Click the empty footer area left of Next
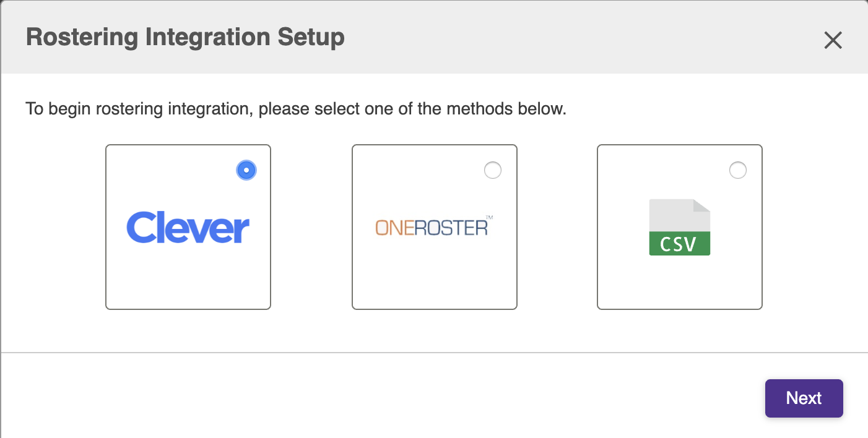Viewport: 868px width, 438px height. (384, 396)
